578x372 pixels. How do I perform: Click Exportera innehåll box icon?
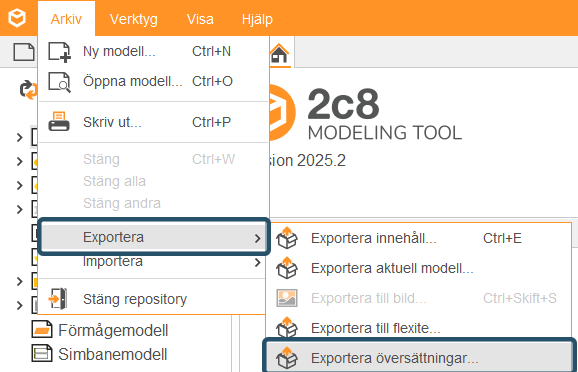287,238
